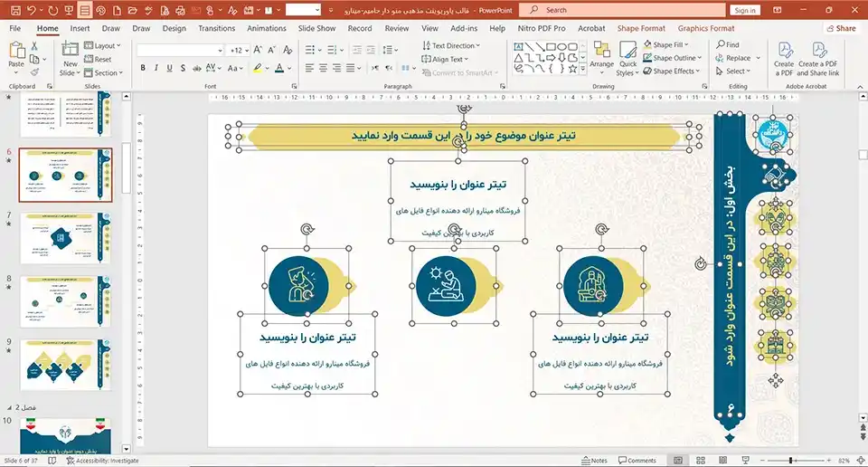The width and height of the screenshot is (868, 467).
Task: Toggle text Shadow formatting
Action: click(183, 68)
